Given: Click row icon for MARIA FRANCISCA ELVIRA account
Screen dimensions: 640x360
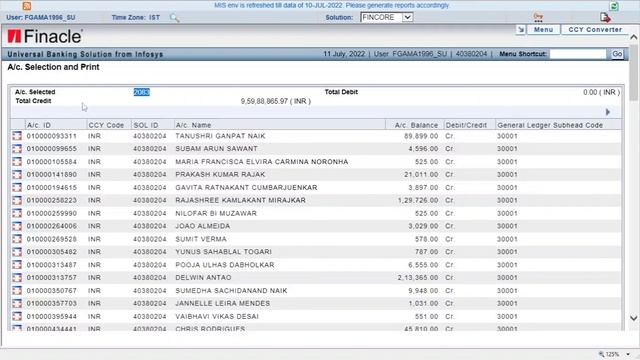Looking at the screenshot, I should point(17,162).
